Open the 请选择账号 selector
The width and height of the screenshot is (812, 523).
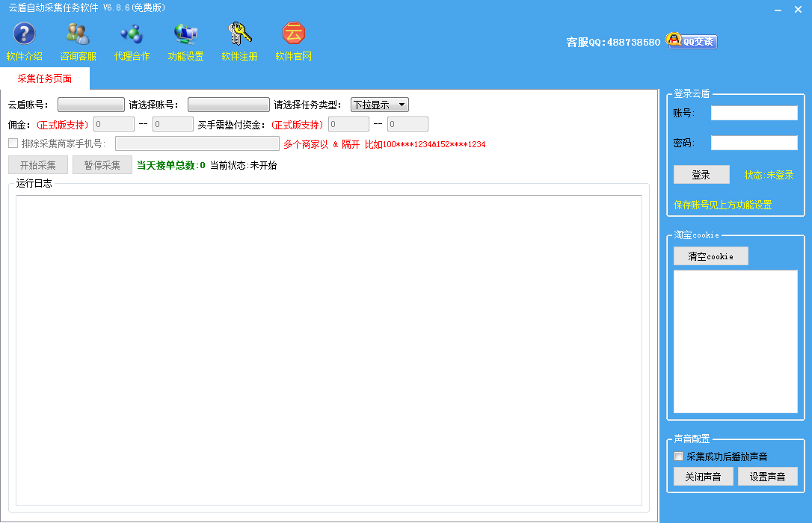click(x=228, y=105)
